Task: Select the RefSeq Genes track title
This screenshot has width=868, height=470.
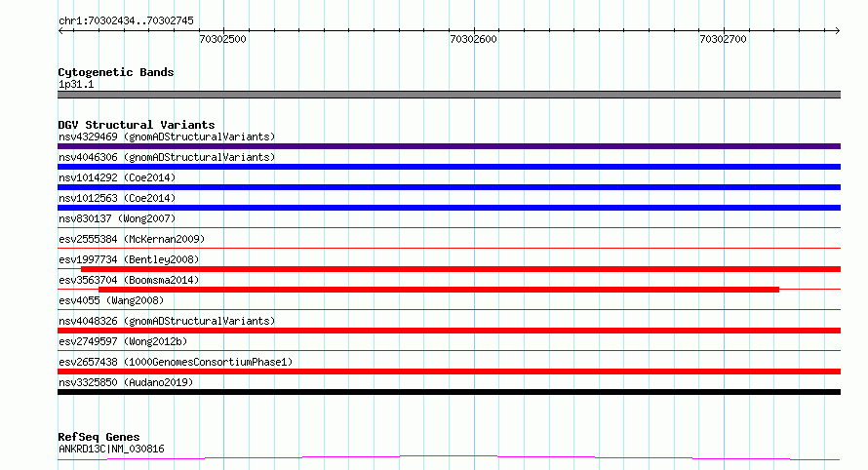Action: 99,437
